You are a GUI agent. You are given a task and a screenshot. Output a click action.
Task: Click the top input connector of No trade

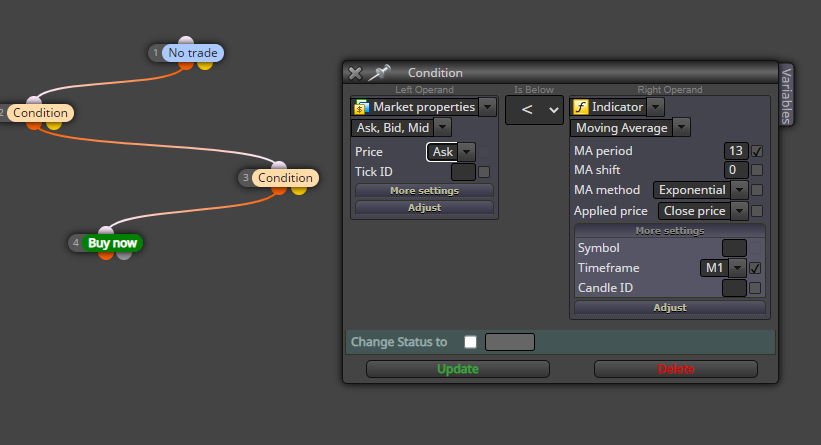186,40
